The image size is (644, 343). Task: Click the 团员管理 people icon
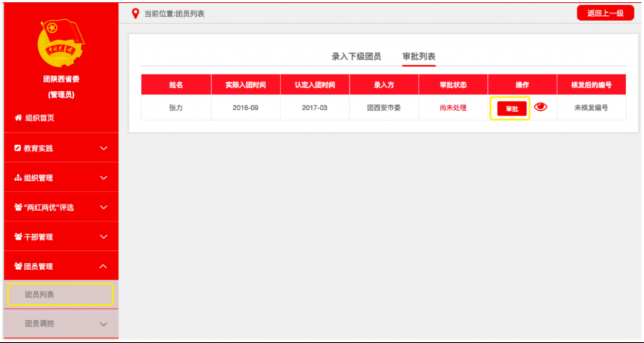click(18, 267)
